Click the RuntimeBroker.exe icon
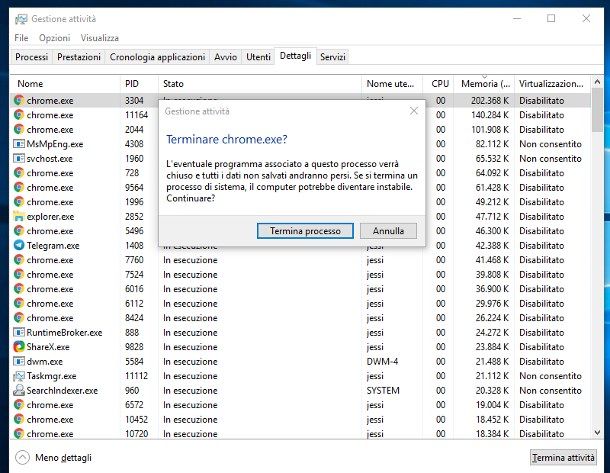Image resolution: width=610 pixels, height=473 pixels. point(19,332)
